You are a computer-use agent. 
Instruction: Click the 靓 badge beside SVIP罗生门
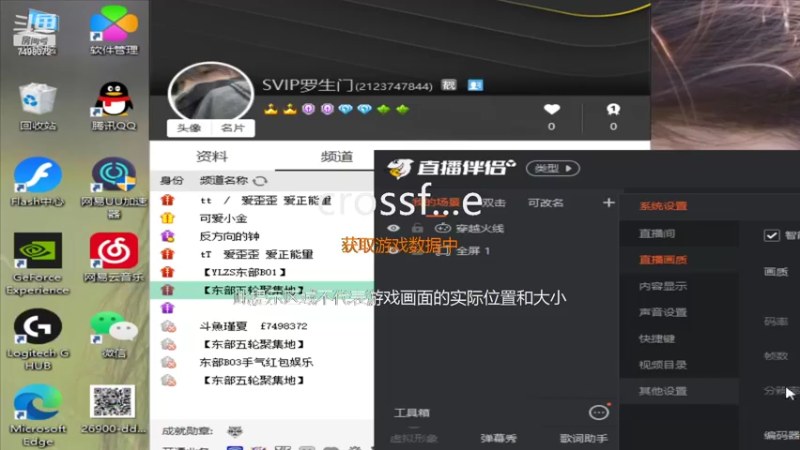[x=449, y=85]
